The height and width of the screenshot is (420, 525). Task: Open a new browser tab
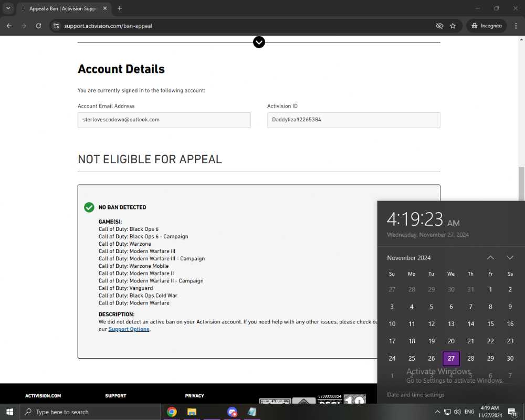(x=120, y=8)
